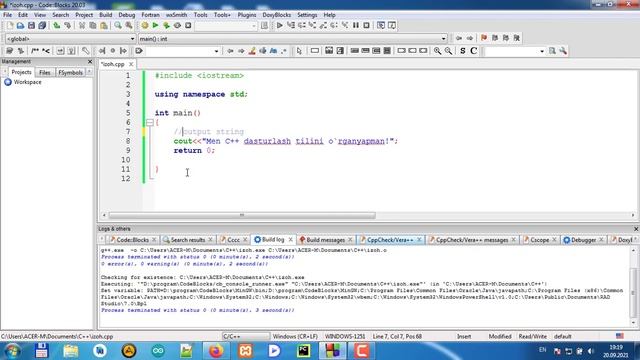Close the Logs & others panel
640x360 pixels.
pos(636,229)
